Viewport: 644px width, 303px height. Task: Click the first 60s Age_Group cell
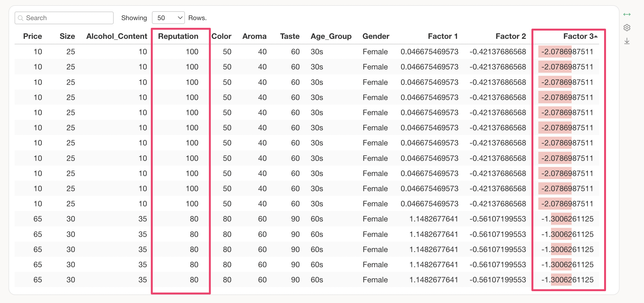click(x=317, y=219)
